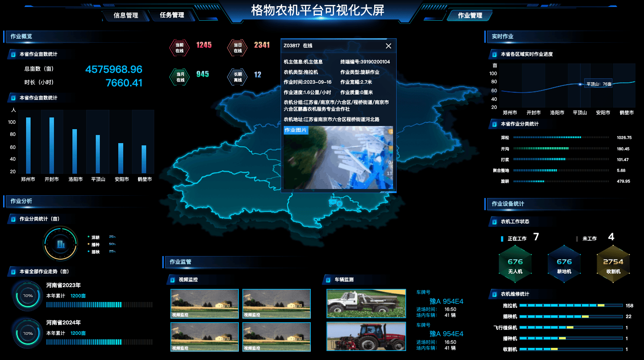The height and width of the screenshot is (360, 644).
Task: Open the 信息管理 tab
Action: pyautogui.click(x=125, y=15)
